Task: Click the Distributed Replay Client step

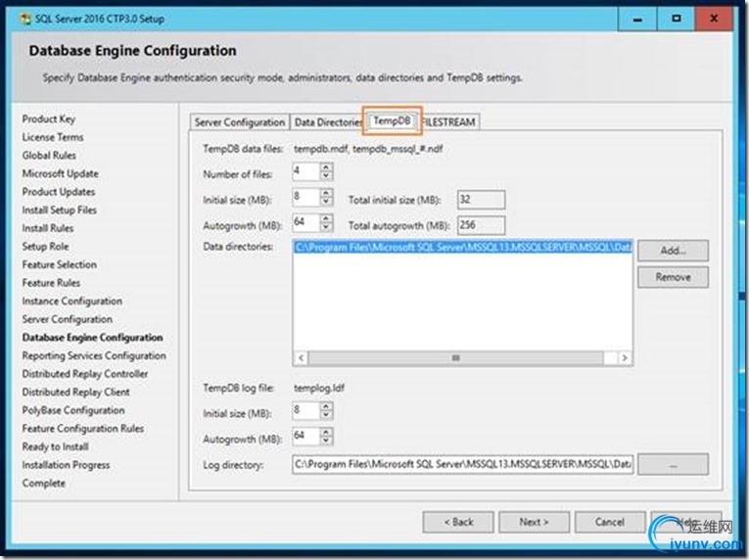Action: (76, 392)
